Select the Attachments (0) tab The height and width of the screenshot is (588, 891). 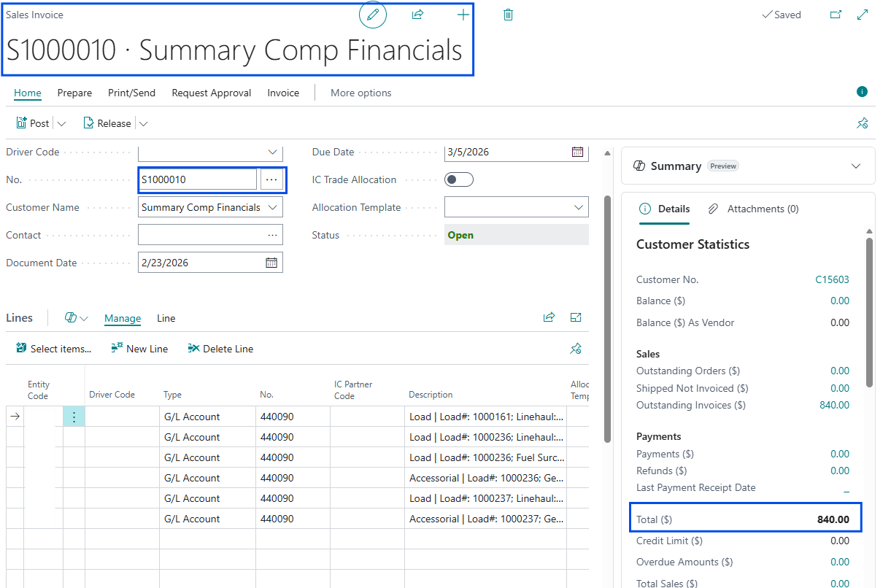click(754, 209)
